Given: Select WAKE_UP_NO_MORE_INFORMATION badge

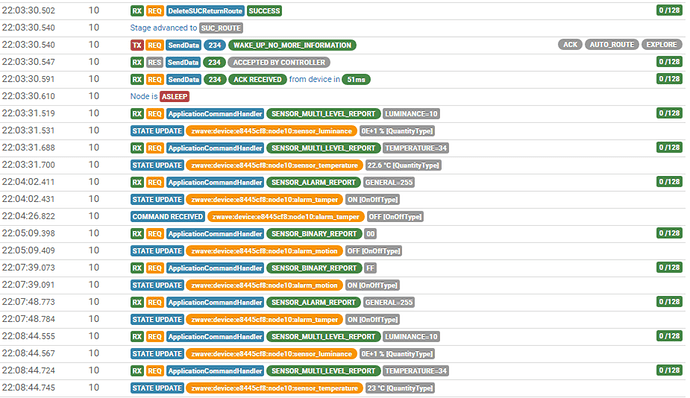Looking at the screenshot, I should point(292,45).
